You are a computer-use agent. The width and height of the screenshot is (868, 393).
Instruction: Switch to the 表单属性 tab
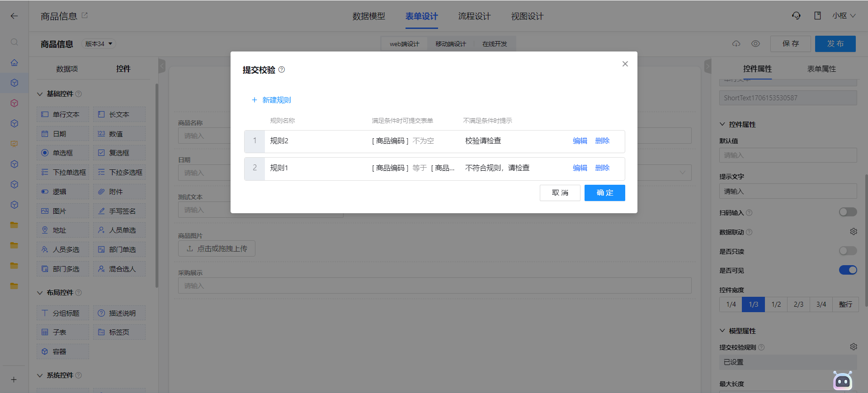821,69
